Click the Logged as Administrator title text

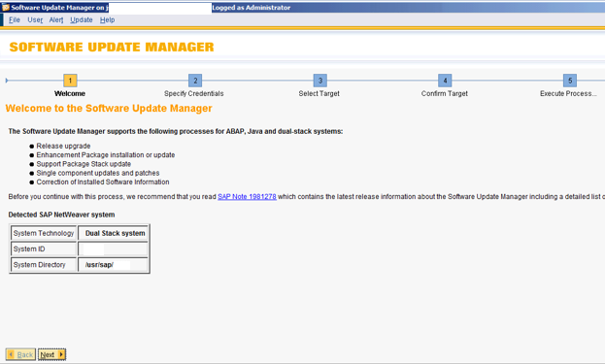point(252,8)
